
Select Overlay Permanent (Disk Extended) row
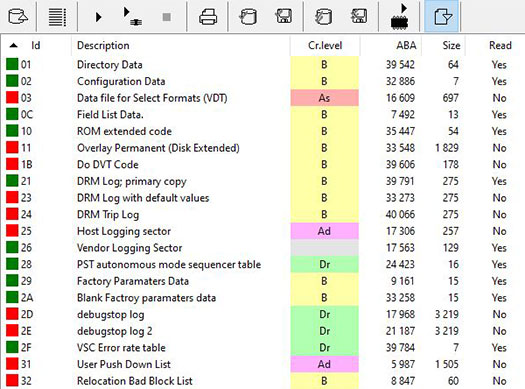(158, 148)
